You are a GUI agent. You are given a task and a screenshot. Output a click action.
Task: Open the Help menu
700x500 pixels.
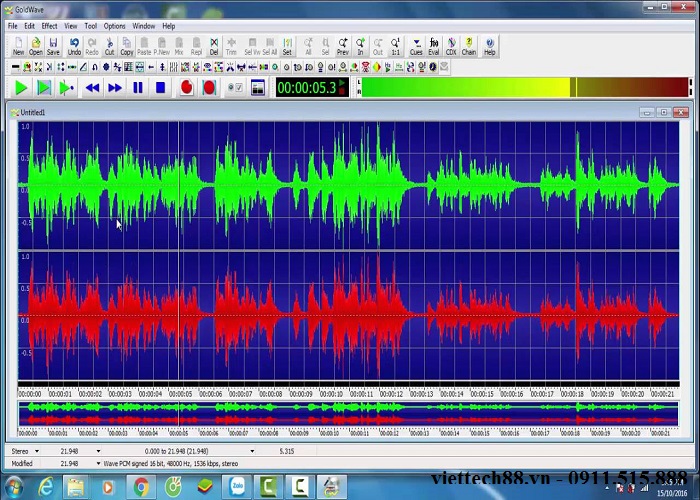(x=168, y=26)
